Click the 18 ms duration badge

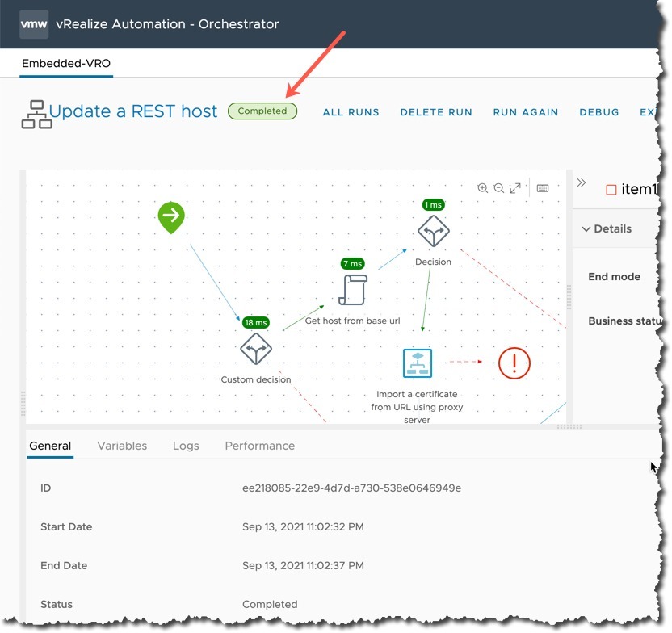256,322
